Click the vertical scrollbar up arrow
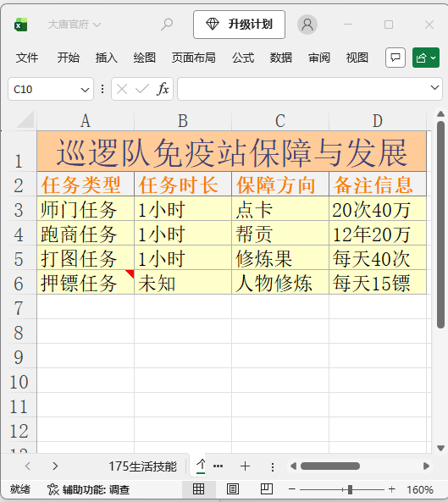 [x=440, y=114]
